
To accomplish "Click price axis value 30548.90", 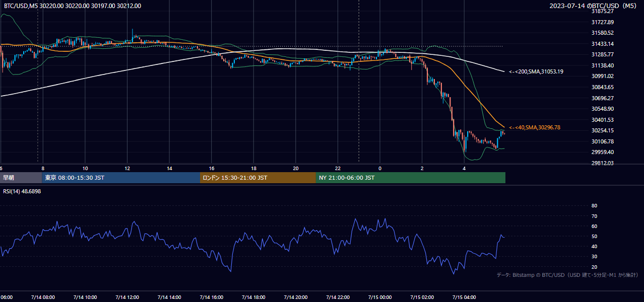I will 602,109.
